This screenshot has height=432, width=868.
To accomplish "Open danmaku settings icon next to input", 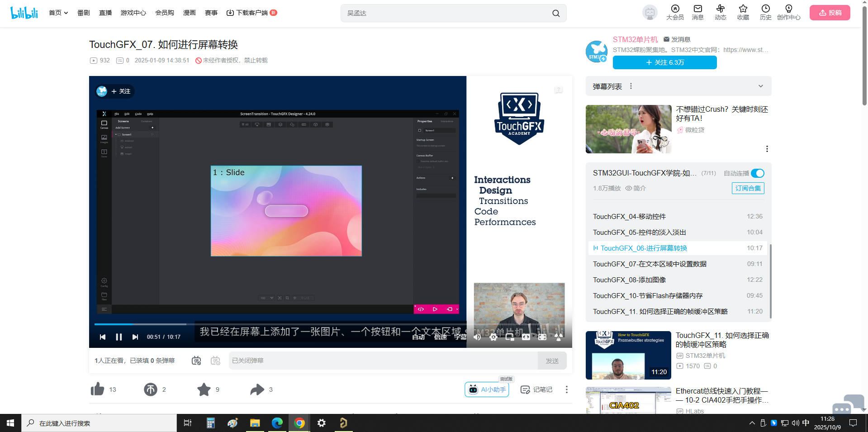I will [x=215, y=361].
